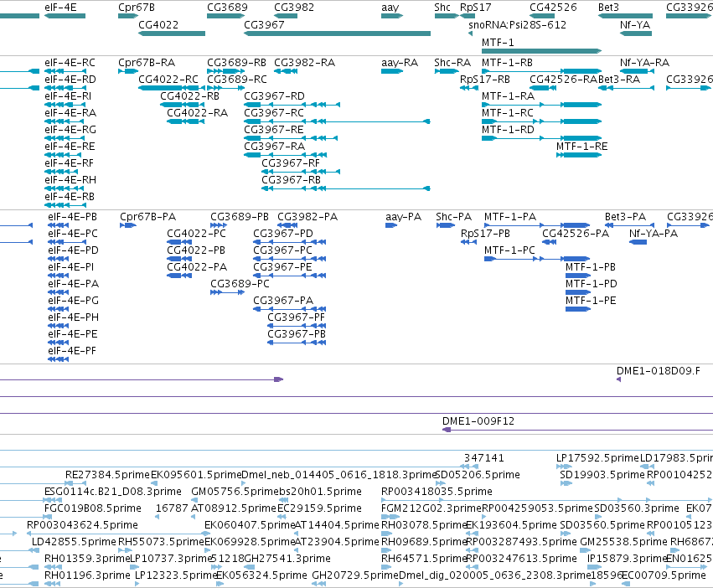
Task: Select the RE27384.5prime EST label
Action: 108,474
